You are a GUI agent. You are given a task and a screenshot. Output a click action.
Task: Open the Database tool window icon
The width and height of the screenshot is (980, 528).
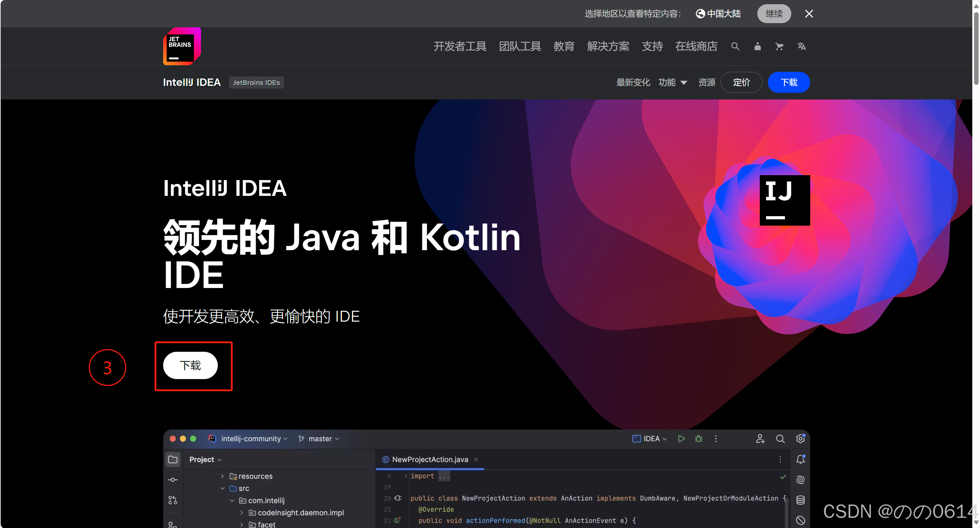click(800, 500)
